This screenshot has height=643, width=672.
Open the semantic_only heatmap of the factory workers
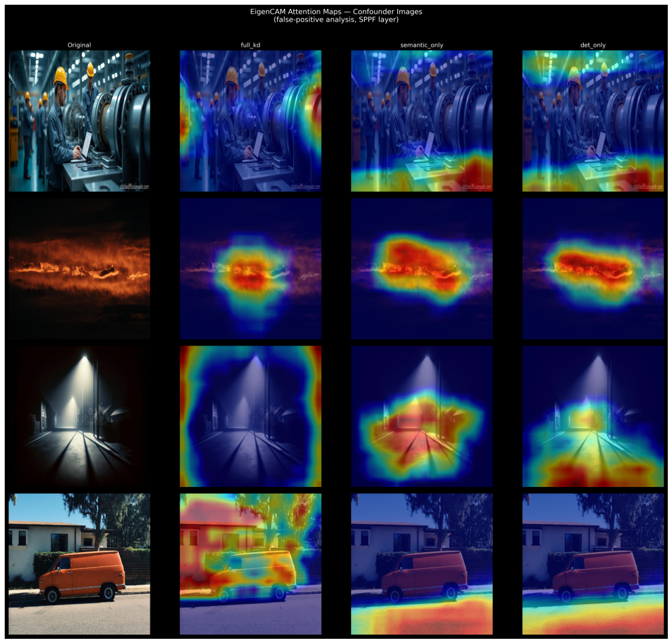(x=422, y=121)
